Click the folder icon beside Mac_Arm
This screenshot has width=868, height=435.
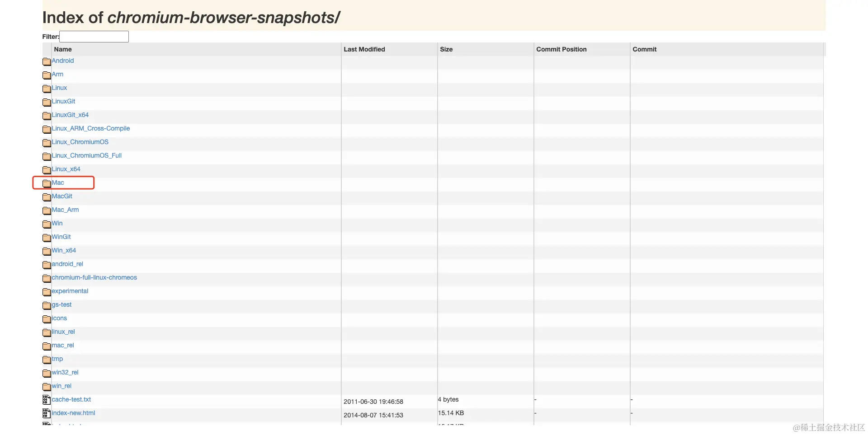47,210
